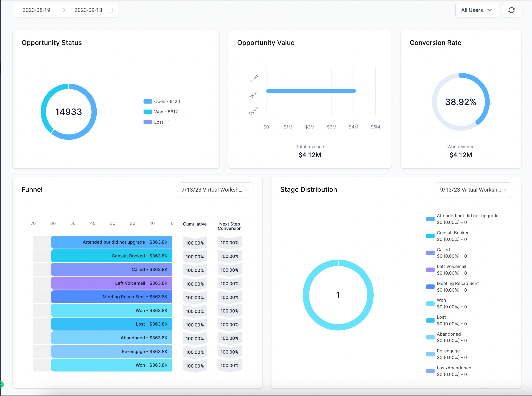The image size is (532, 396).
Task: Click the Lost stage label in Stage Distribution
Action: (441, 317)
